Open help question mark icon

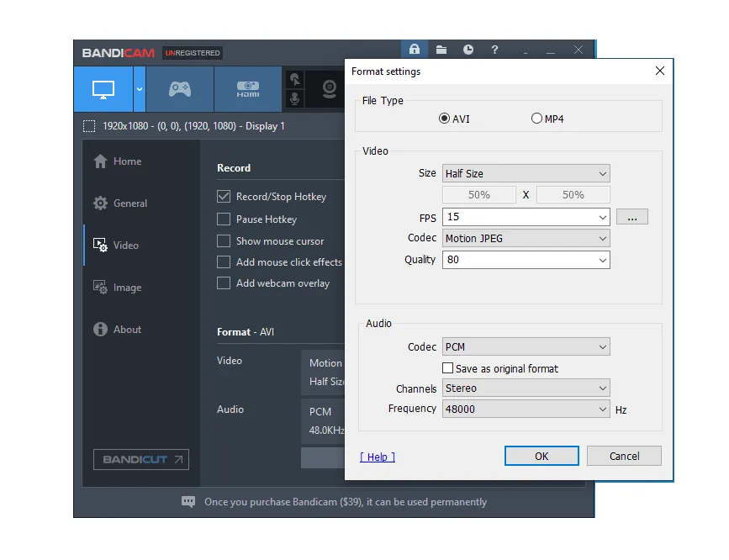[x=494, y=50]
